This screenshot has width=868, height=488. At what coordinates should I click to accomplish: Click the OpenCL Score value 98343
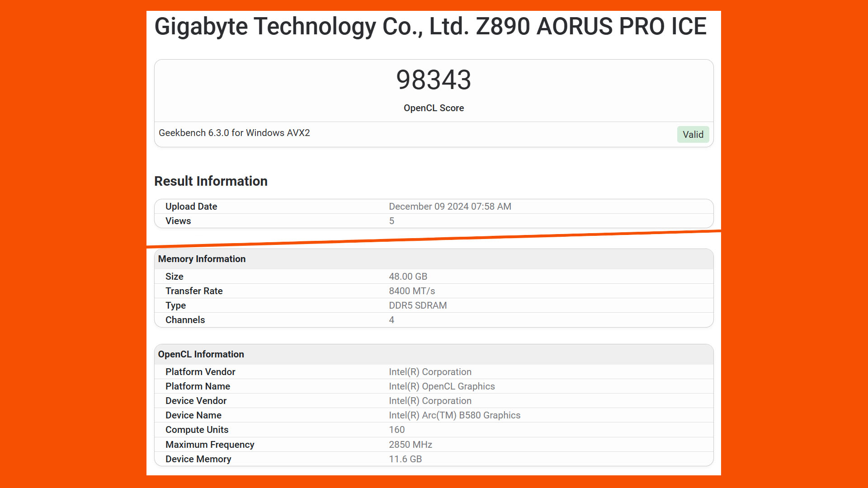coord(434,79)
